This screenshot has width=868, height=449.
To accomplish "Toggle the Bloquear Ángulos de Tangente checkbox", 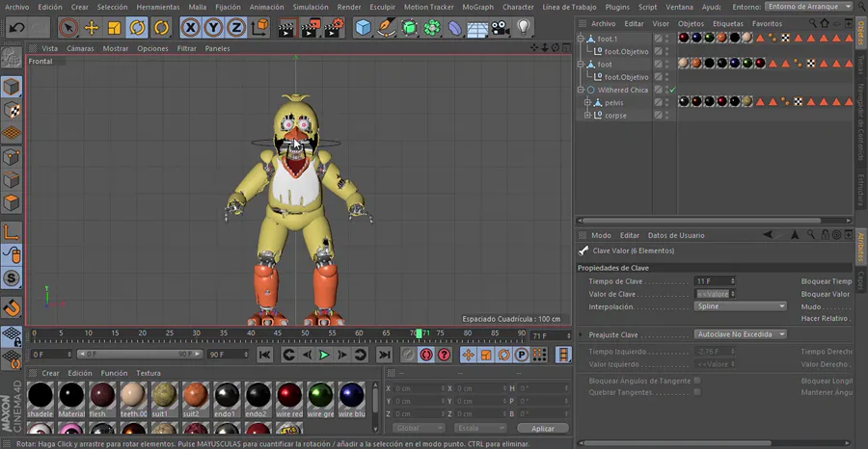I will pos(697,381).
